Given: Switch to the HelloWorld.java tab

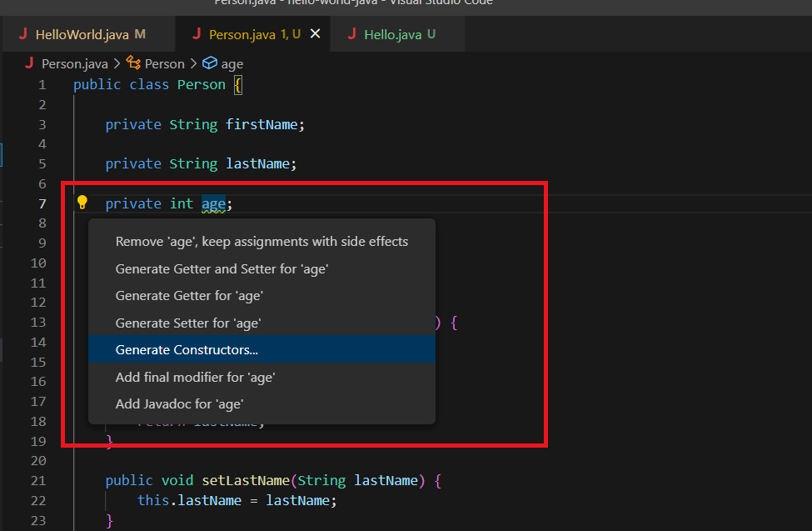Looking at the screenshot, I should point(82,34).
